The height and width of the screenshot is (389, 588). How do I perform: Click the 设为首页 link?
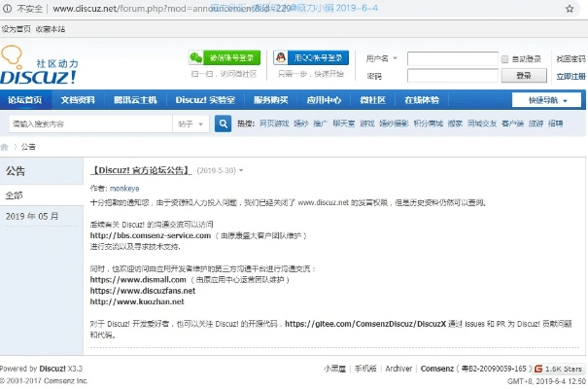(x=16, y=29)
